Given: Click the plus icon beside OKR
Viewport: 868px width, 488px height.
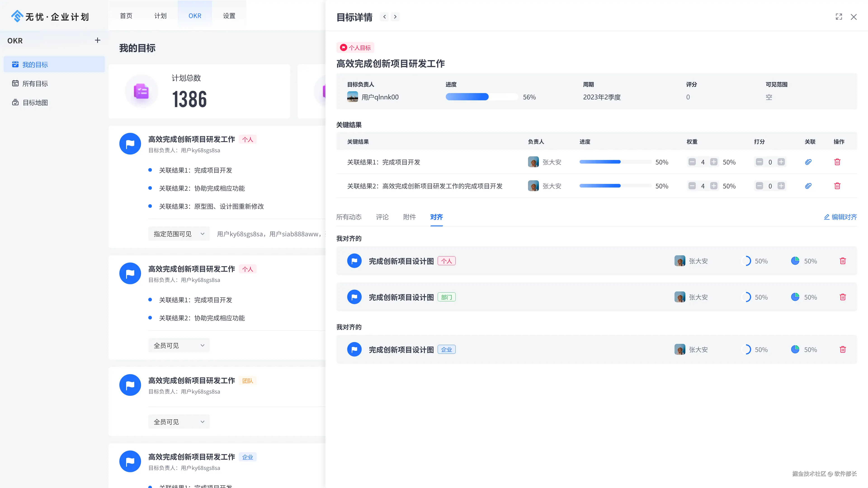Looking at the screenshot, I should 97,40.
